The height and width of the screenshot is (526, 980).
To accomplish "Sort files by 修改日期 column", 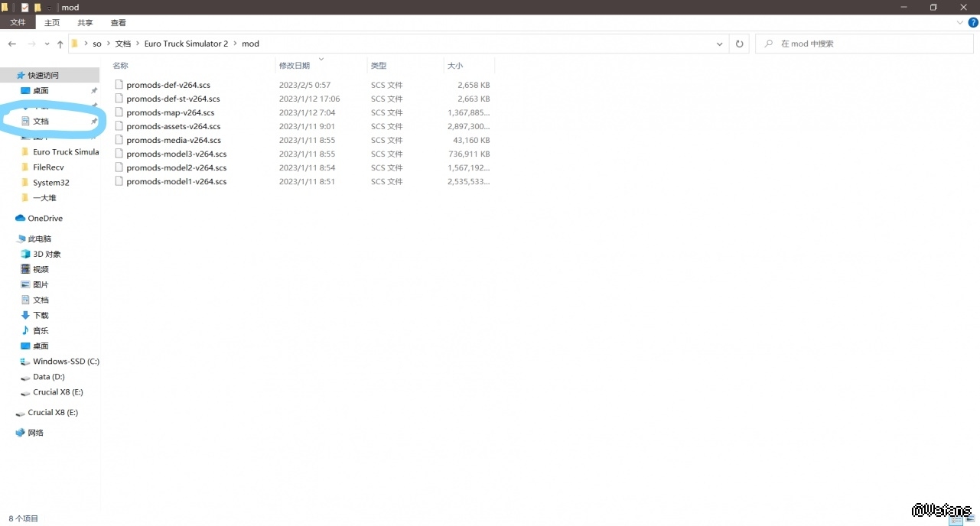I will [x=295, y=66].
